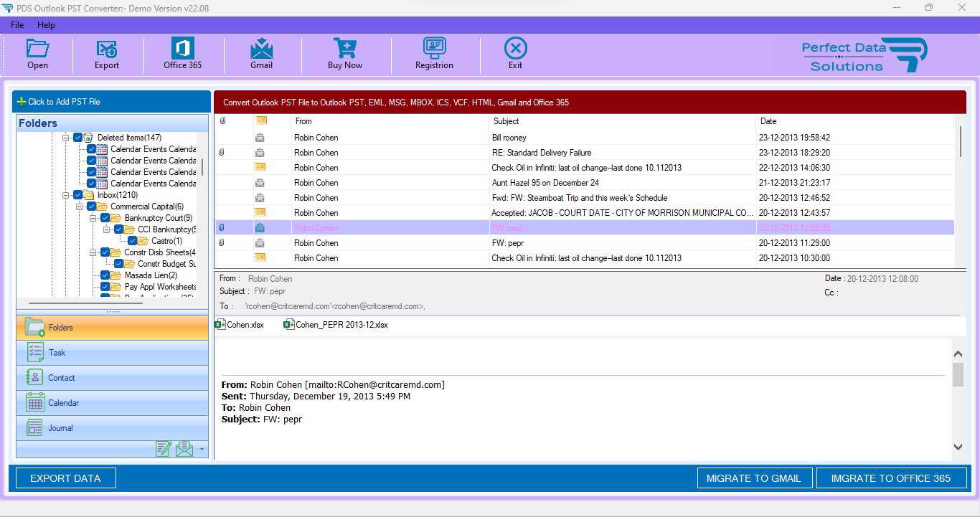The width and height of the screenshot is (980, 517).
Task: Sort by the Date column header
Action: click(854, 121)
